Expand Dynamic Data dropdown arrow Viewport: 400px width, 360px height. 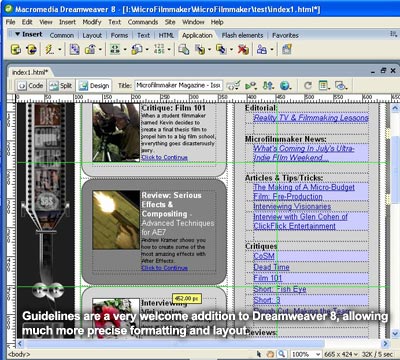pos(60,50)
